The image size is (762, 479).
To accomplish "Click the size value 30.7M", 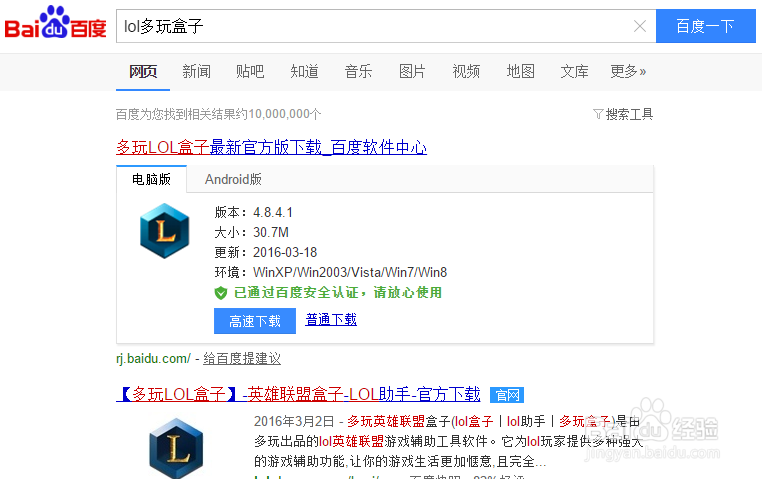I will pos(271,232).
